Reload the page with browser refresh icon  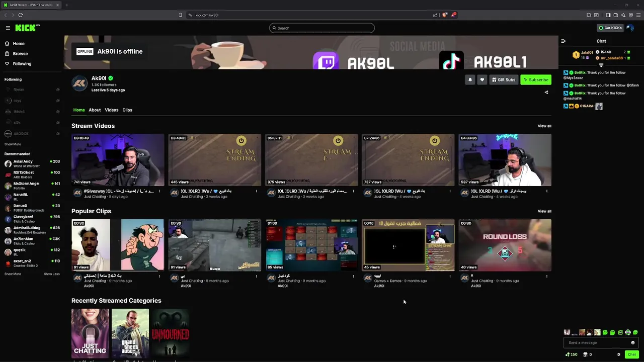pos(21,15)
